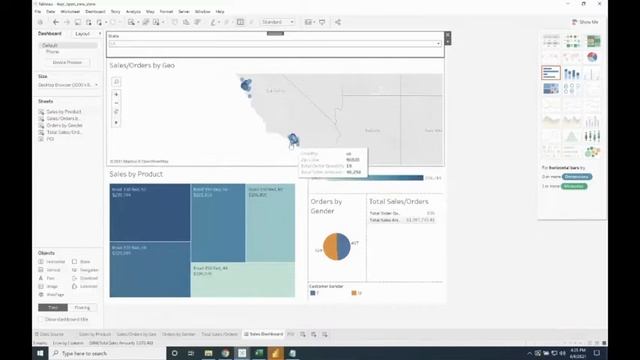This screenshot has width=640, height=360.
Task: Choose the packed bubbles chart in Show Me
Action: point(592,152)
